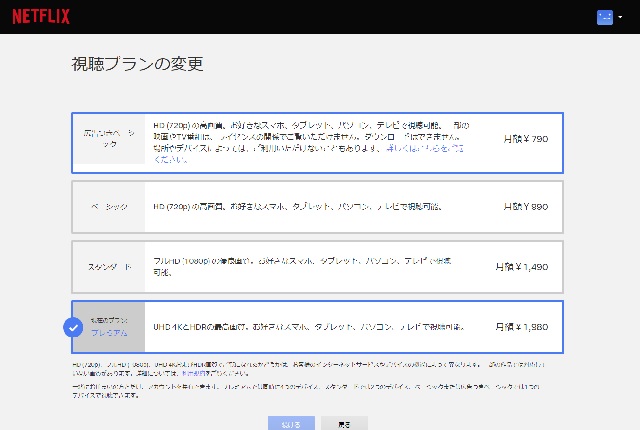
Task: Select the ¥790 ad-supported plan
Action: pos(318,143)
